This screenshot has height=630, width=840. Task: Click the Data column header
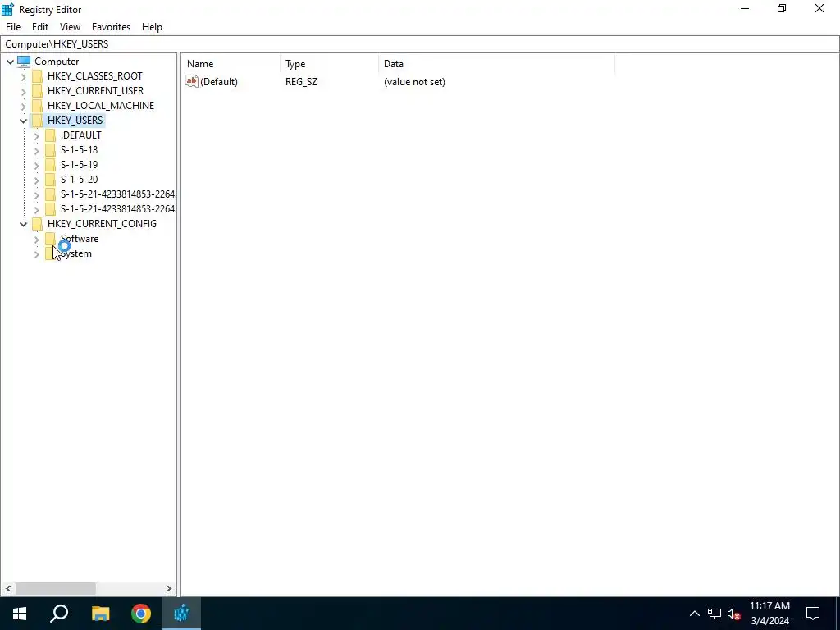pos(496,64)
